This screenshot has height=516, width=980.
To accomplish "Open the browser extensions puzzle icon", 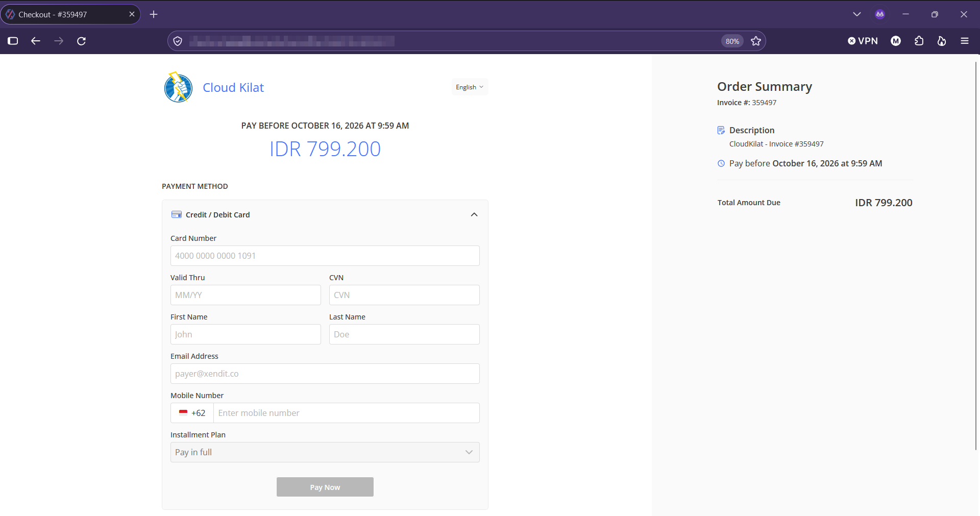I will click(919, 41).
